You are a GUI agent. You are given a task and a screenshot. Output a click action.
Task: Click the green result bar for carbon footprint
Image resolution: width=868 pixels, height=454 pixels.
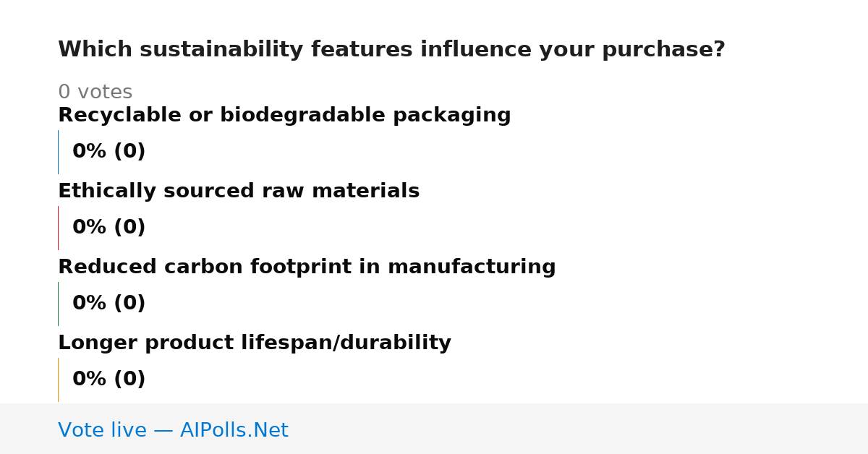(x=58, y=304)
